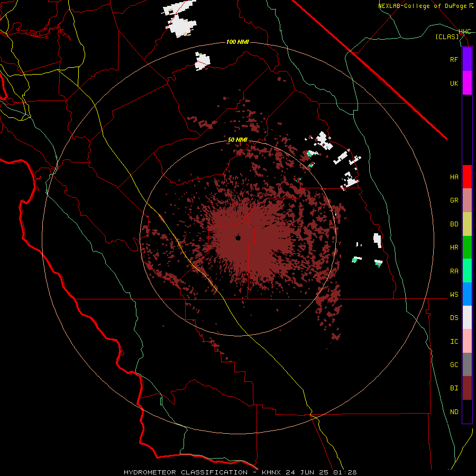Click the KHNX station identifier
Image resolution: width=476 pixels, height=476 pixels.
tap(272, 472)
